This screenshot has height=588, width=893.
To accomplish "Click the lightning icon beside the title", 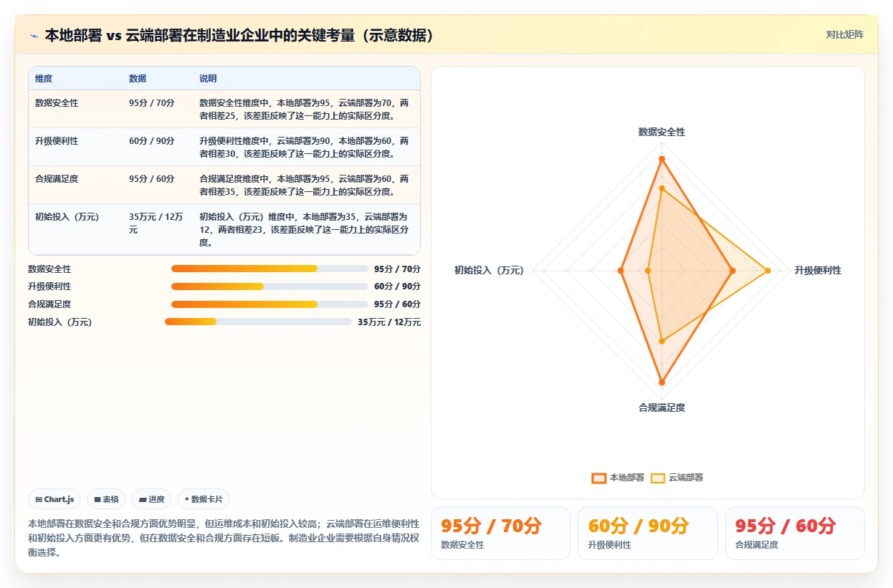I will click(x=34, y=36).
